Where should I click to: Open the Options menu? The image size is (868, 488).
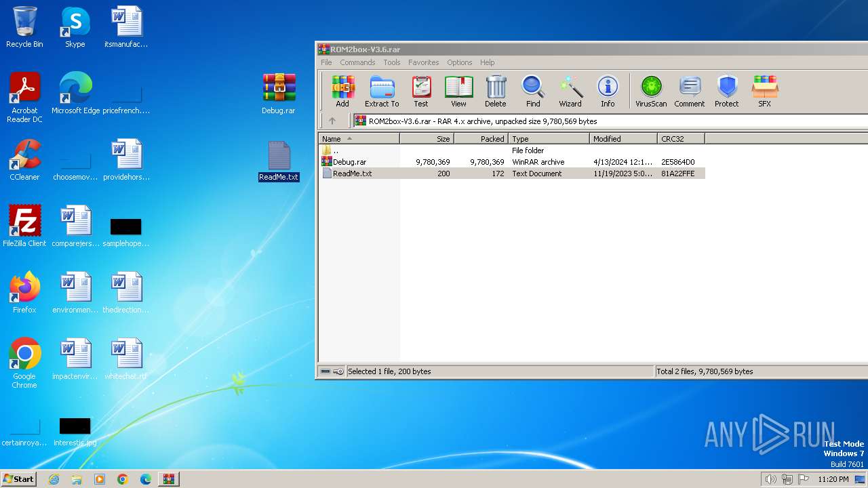click(459, 62)
